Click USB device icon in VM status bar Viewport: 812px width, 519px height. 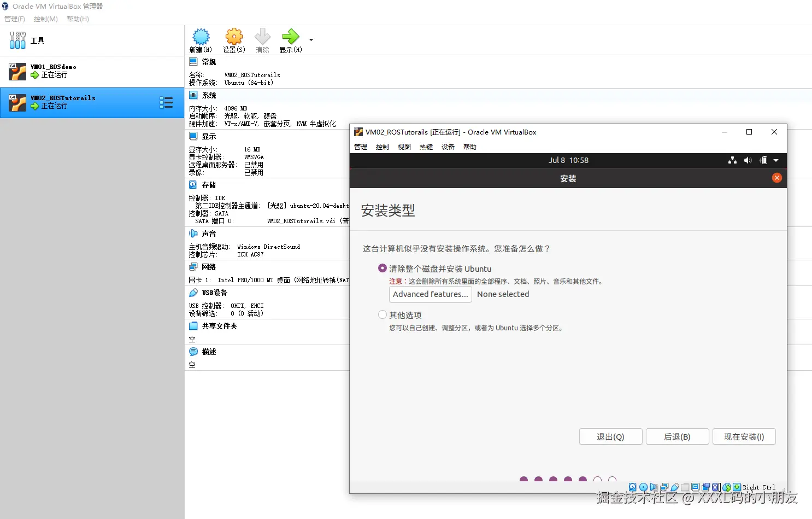point(675,487)
